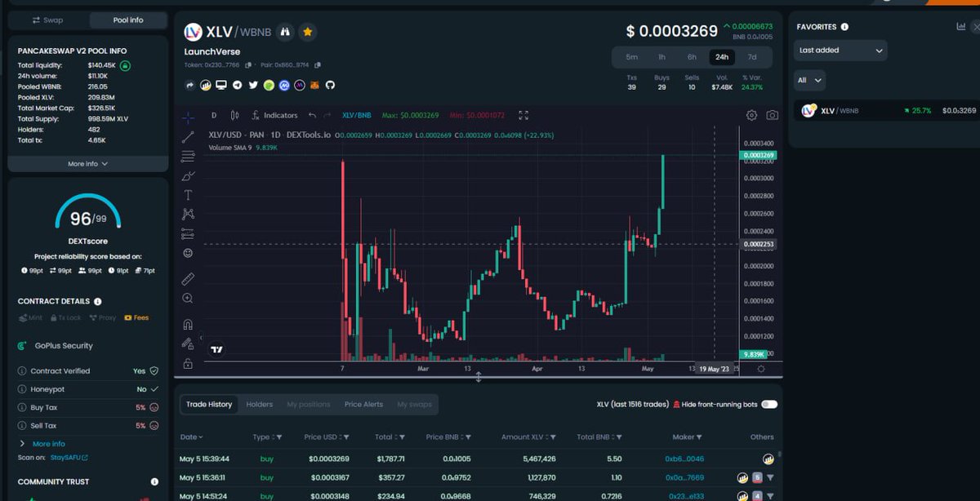
Task: Open the CoinMarketCap link icon
Action: 284,85
